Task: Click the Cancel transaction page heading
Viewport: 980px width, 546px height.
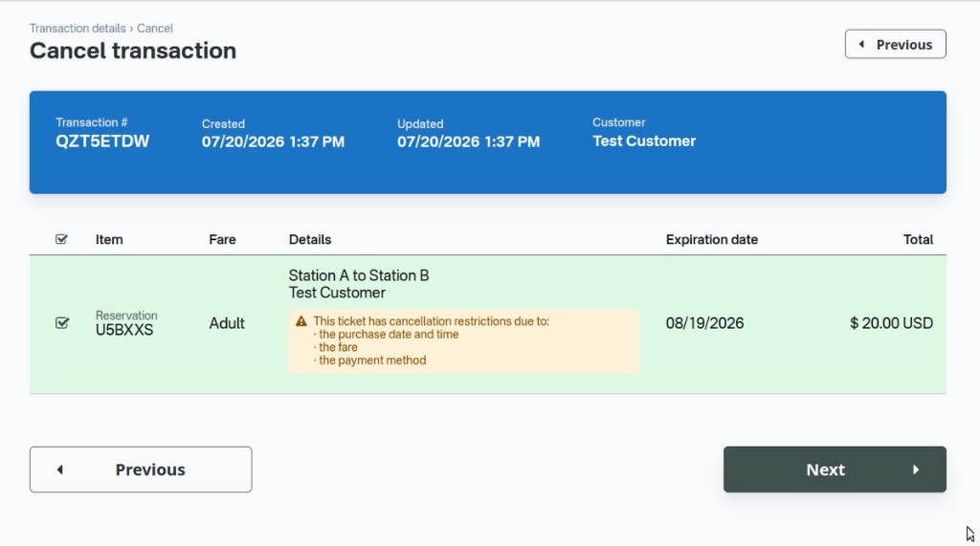Action: [x=133, y=51]
